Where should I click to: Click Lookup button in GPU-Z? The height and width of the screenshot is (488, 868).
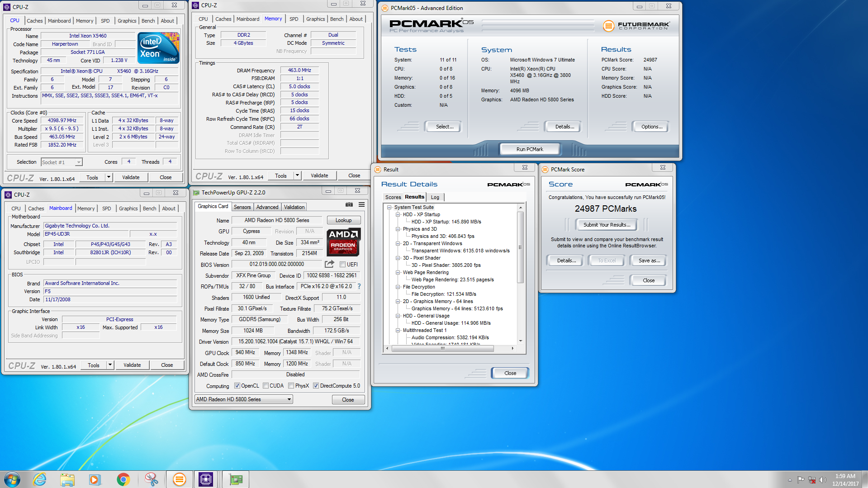343,220
